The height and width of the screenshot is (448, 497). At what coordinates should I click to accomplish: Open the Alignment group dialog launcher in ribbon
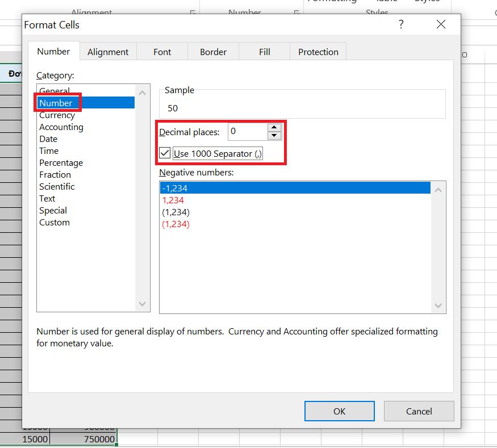coord(193,12)
